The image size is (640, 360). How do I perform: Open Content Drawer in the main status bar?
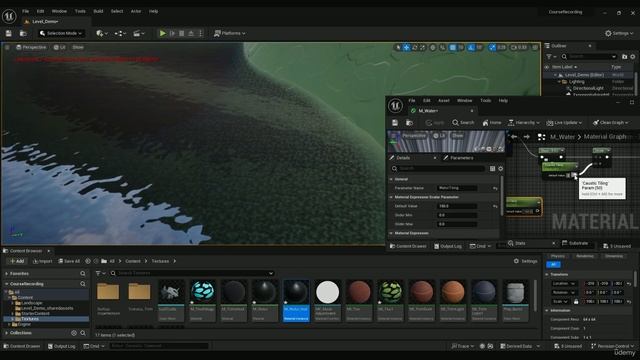tap(21, 346)
